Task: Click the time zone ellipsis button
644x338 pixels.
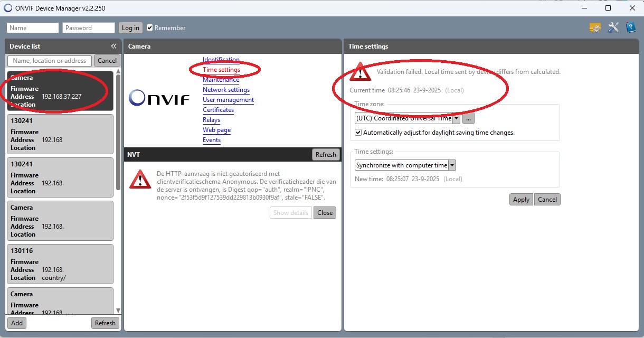Action: (x=468, y=119)
